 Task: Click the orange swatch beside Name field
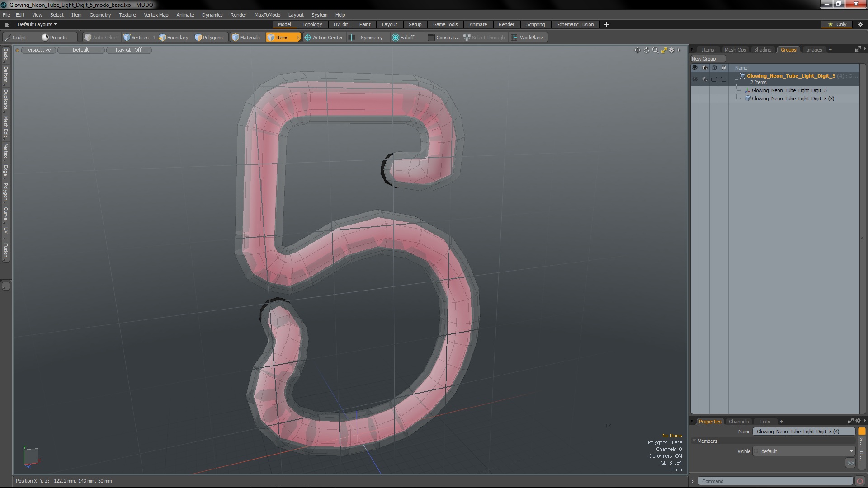tap(862, 432)
